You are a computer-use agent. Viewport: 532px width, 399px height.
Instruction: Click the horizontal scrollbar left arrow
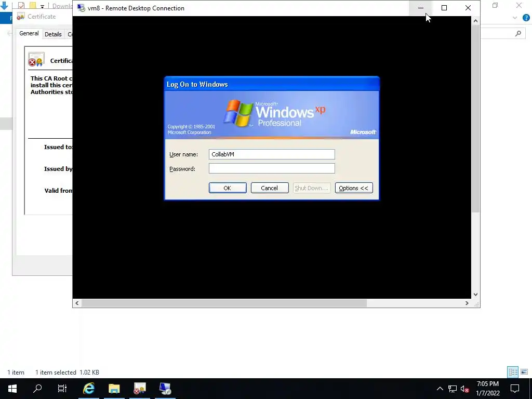(77, 303)
